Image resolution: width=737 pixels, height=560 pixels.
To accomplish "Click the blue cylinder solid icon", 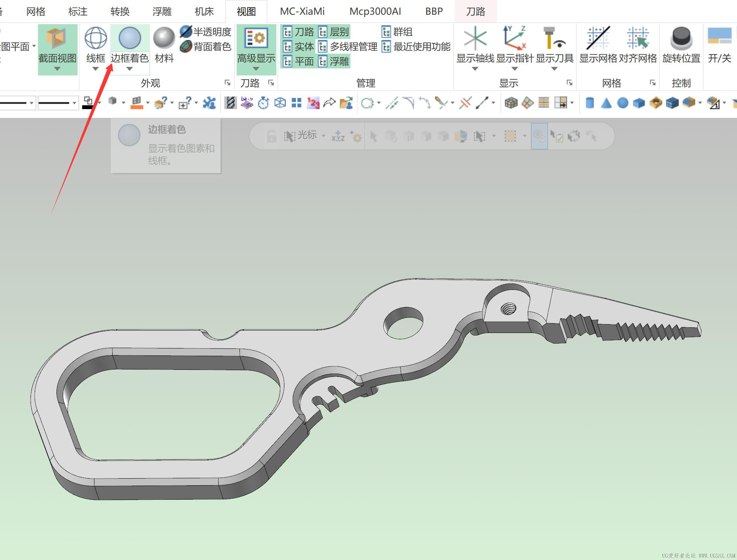I will pyautogui.click(x=590, y=103).
